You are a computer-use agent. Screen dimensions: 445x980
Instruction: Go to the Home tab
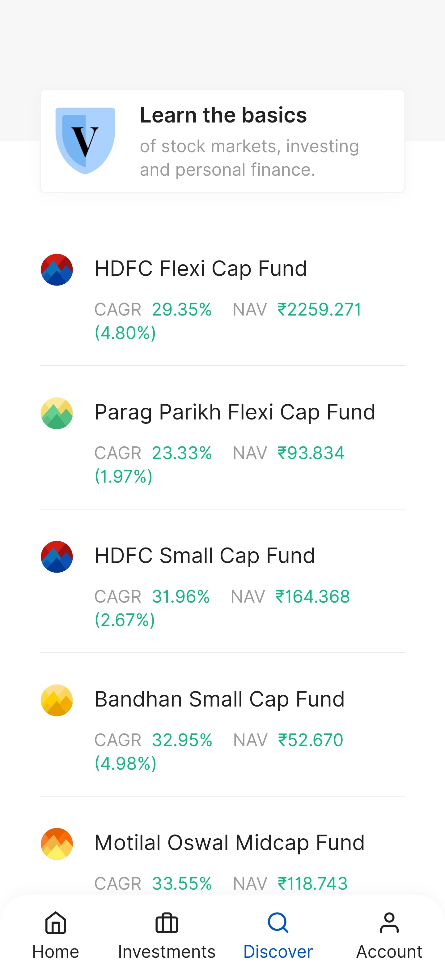coord(56,935)
